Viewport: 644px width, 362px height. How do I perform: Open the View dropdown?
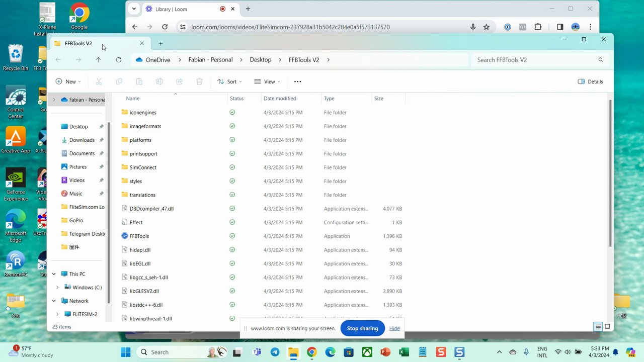(x=267, y=81)
